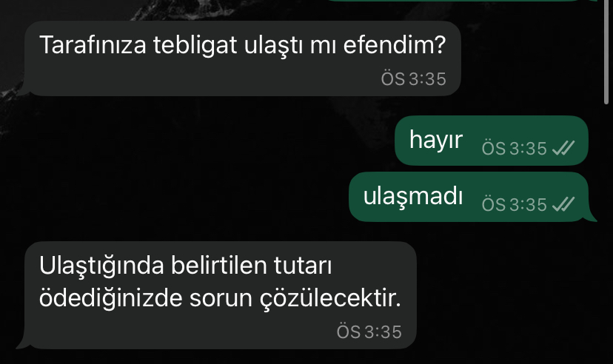Screen dimensions: 613x364
Task: Click the double-check read receipt on 'ulaşmadı' message
Action: (x=563, y=204)
